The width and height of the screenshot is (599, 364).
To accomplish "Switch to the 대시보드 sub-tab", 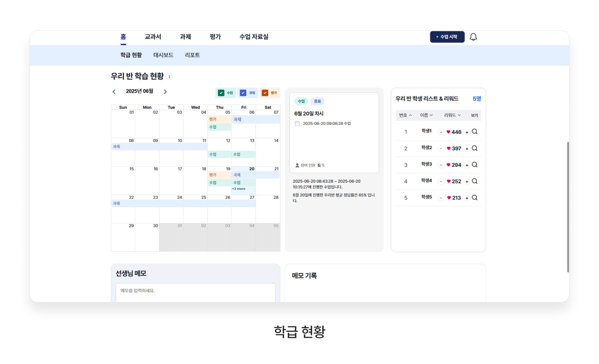I will [163, 55].
